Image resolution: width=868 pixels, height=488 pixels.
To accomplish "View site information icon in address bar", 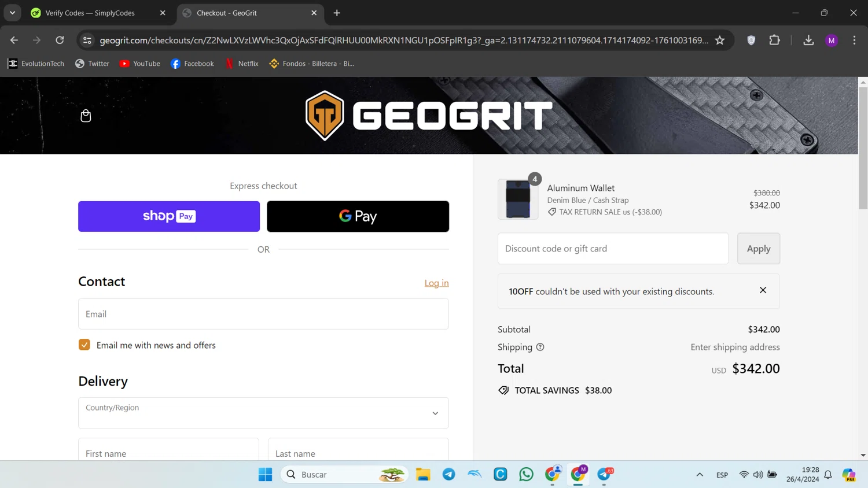I will (87, 40).
